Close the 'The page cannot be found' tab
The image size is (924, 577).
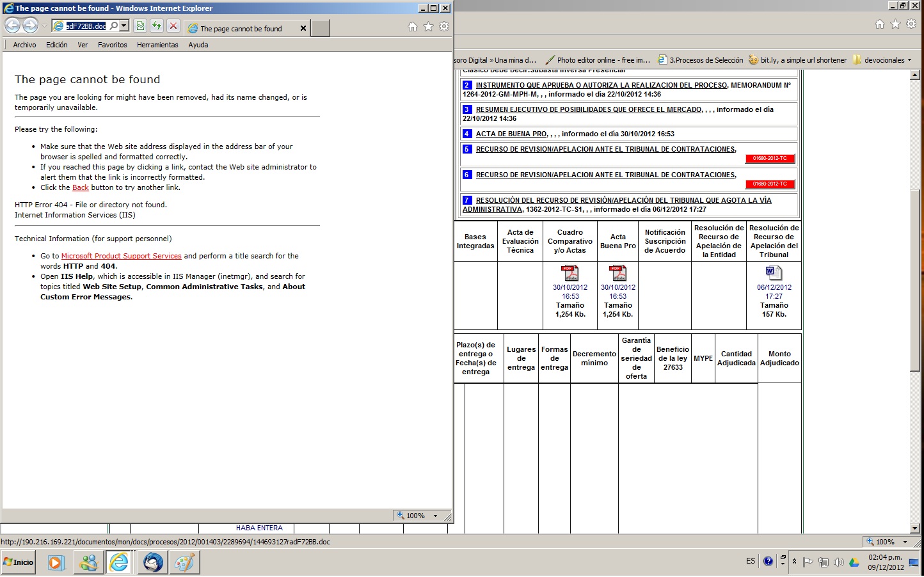click(303, 28)
